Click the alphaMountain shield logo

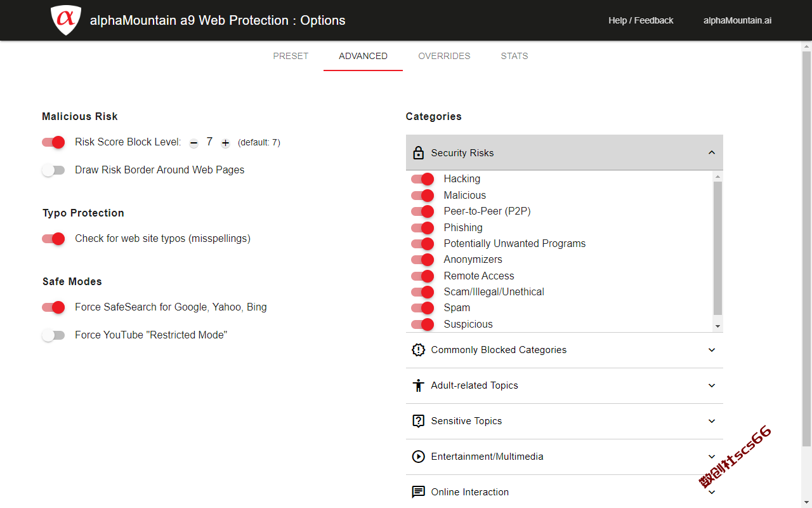pos(66,20)
